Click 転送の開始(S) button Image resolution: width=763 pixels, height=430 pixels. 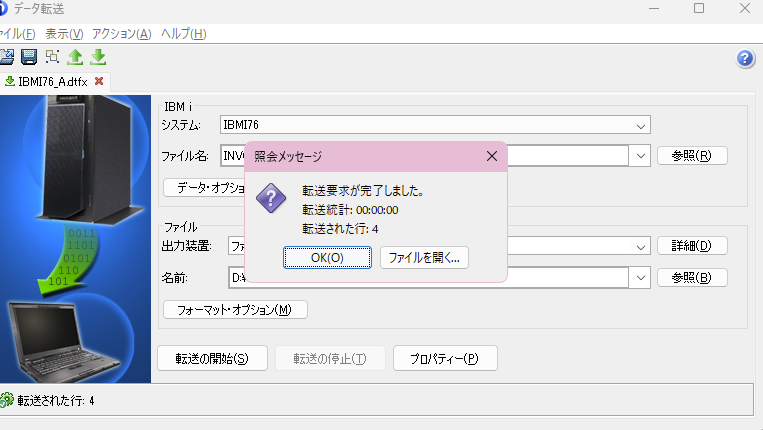click(212, 358)
